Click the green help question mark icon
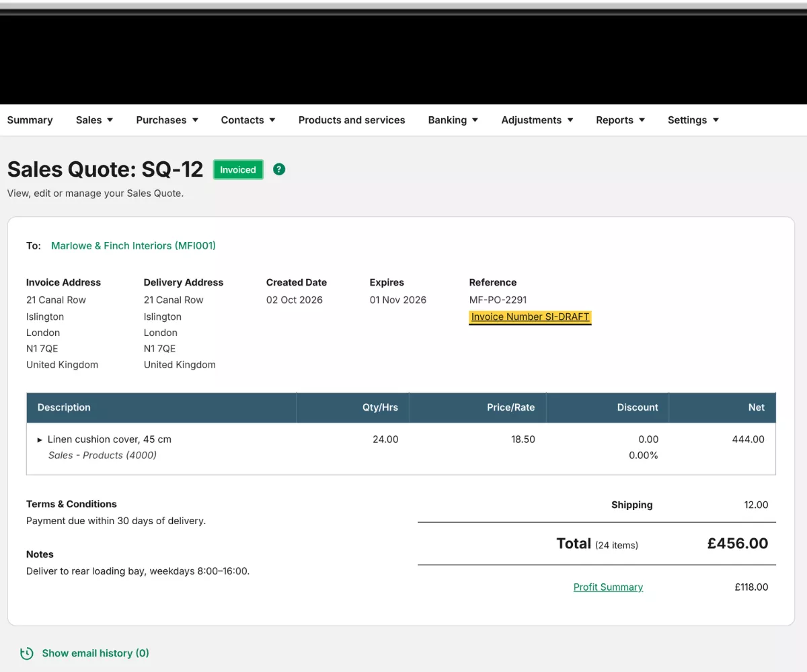 (279, 169)
